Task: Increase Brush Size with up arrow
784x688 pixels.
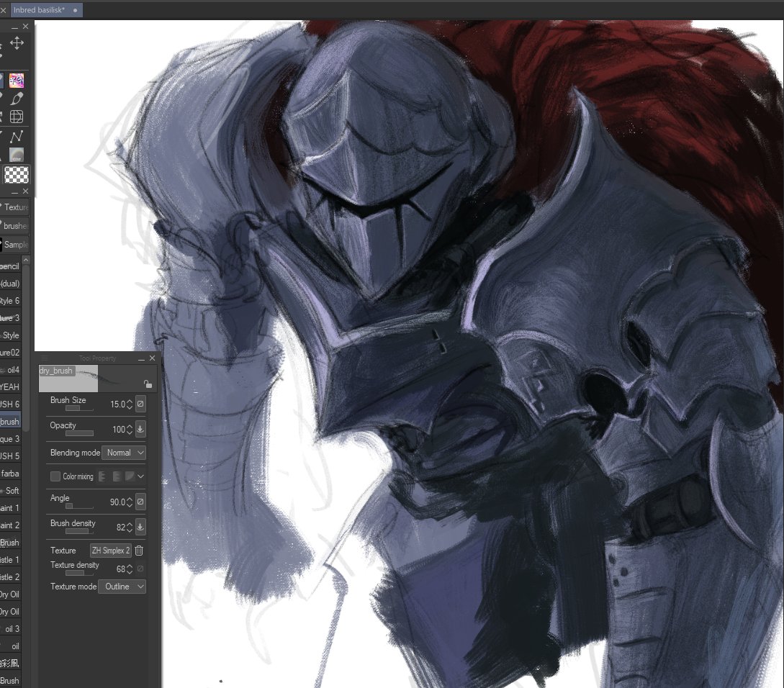Action: tap(130, 401)
